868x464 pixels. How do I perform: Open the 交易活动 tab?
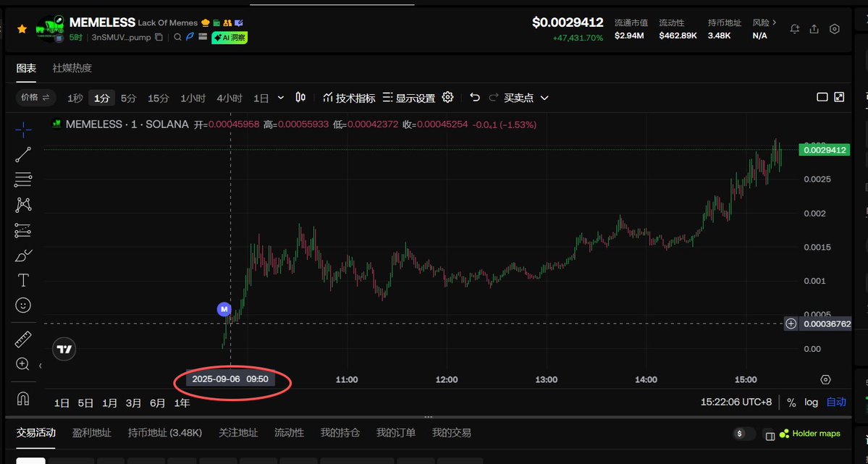coord(36,433)
